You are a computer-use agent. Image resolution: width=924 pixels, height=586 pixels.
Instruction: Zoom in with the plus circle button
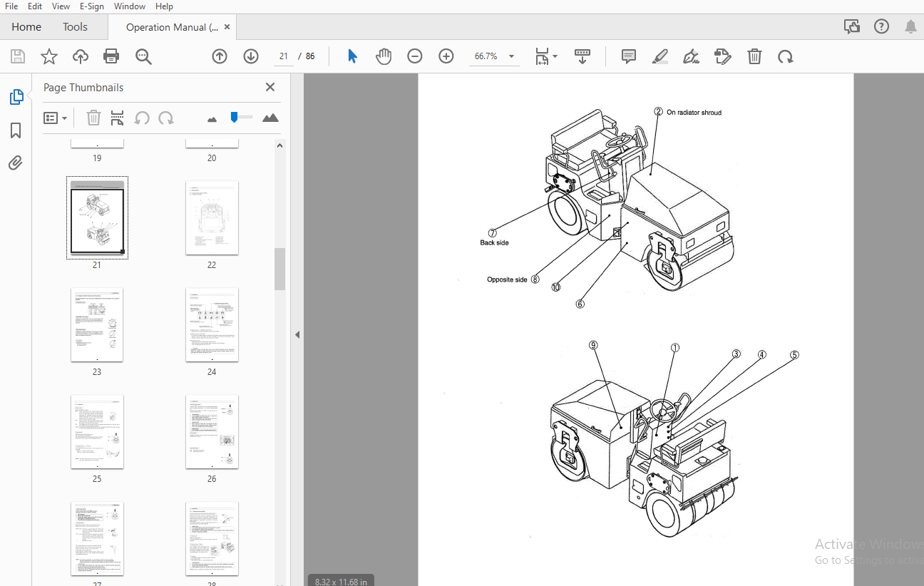446,56
